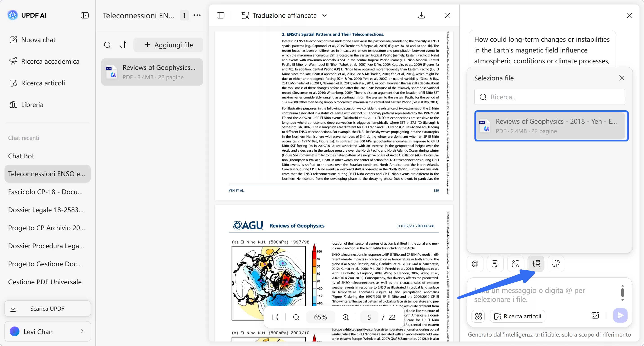Open the sort files icon in file panel
The width and height of the screenshot is (644, 346).
point(123,45)
